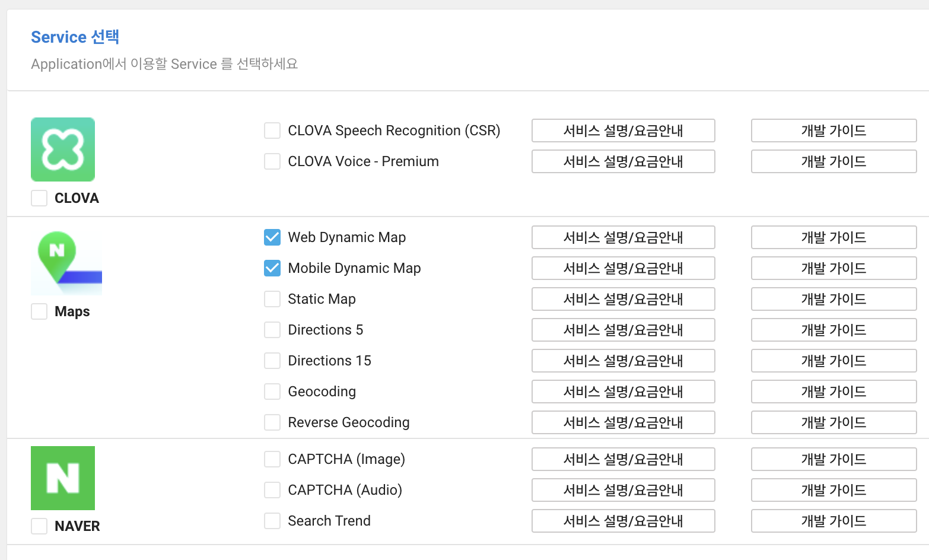The height and width of the screenshot is (560, 929).
Task: Open 서비스 설명/요금안내 for CLOVA Voice Premium
Action: pos(623,161)
